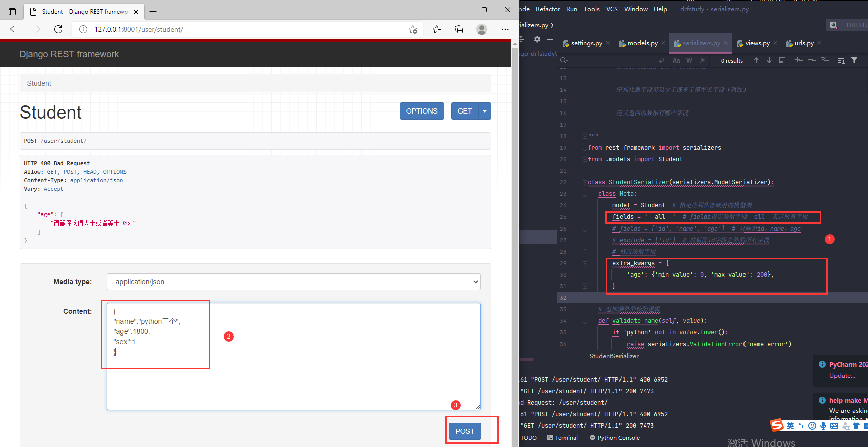This screenshot has width=868, height=447.
Task: Open PyCharm Refactor menu
Action: coord(548,9)
